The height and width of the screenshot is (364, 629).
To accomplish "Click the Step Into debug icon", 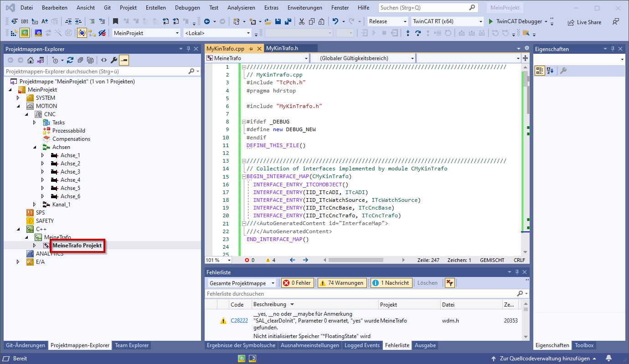I will (407, 33).
